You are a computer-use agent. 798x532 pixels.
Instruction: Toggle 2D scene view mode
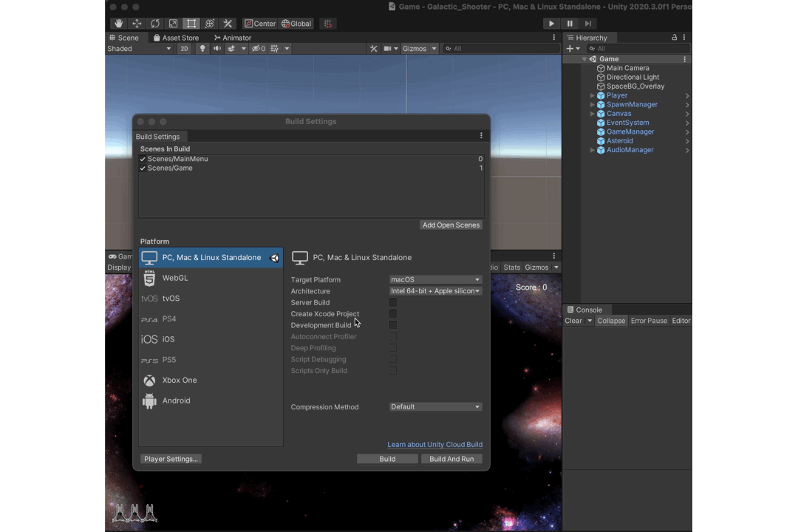pos(184,48)
